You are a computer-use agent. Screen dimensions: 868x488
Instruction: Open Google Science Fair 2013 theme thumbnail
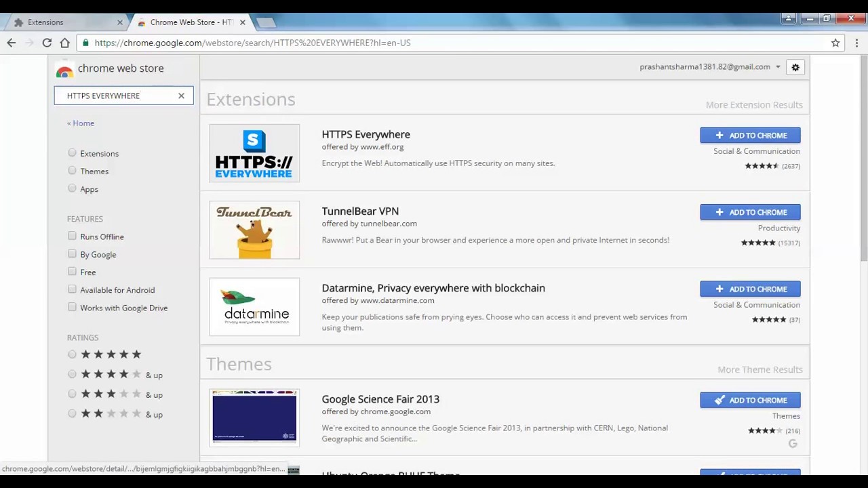tap(254, 418)
